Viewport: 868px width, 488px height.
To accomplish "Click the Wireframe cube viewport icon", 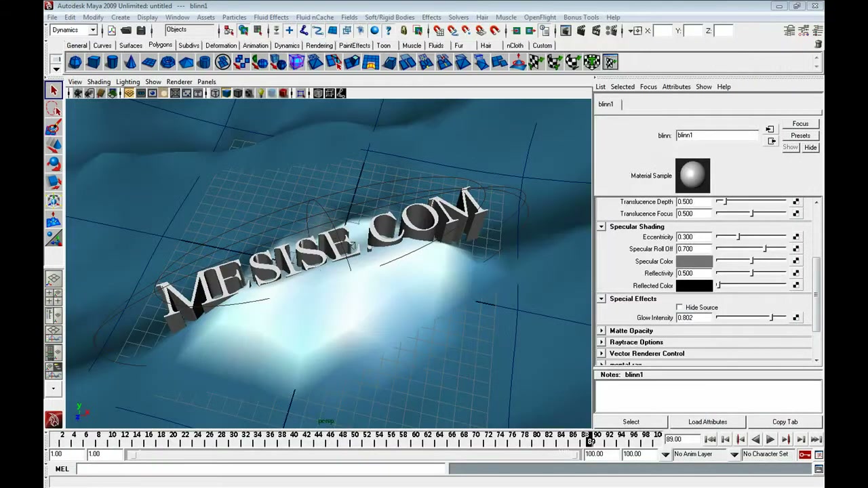I will tap(215, 94).
